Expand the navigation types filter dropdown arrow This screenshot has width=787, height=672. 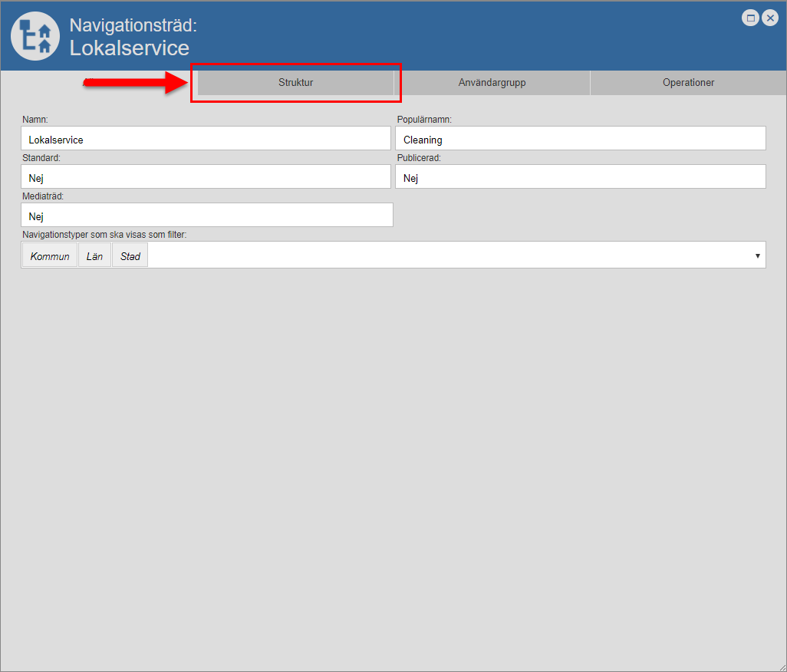pos(757,255)
